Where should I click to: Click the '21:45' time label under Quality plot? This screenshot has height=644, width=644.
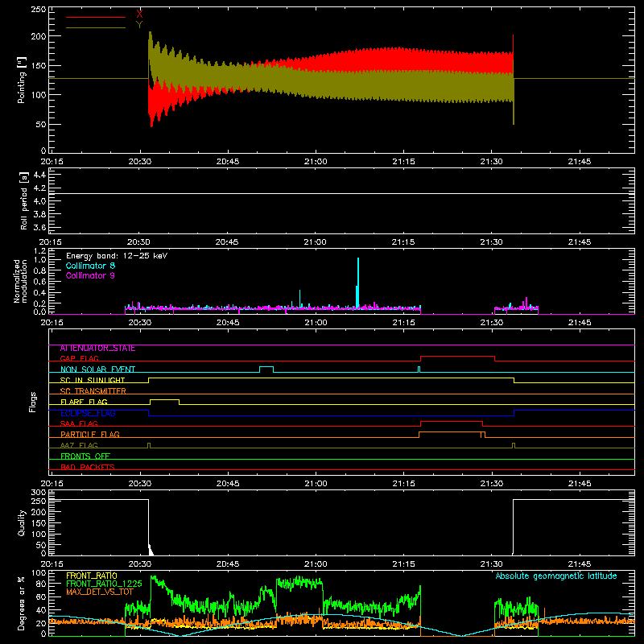(x=580, y=564)
